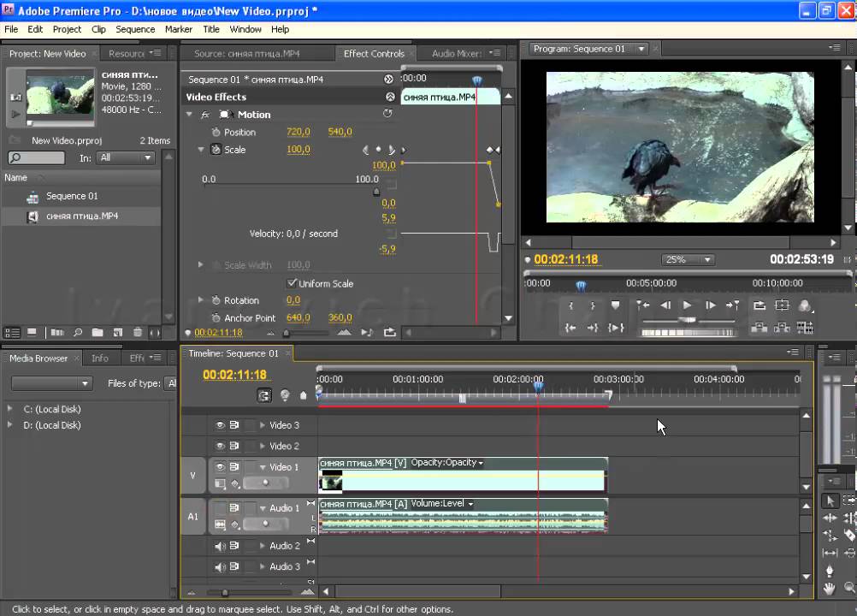Expand C: (Local Disk) in Media Browser
The image size is (857, 616).
pos(10,408)
